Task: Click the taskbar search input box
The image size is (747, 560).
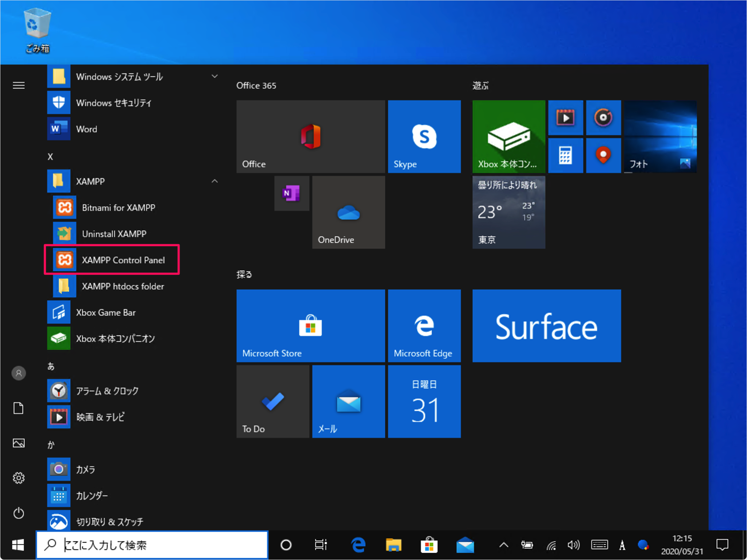Action: tap(152, 545)
